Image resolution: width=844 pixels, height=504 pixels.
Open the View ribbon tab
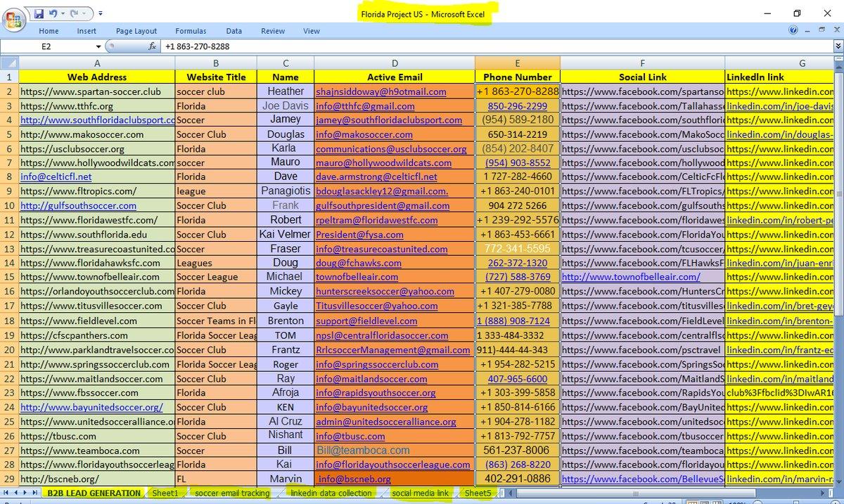(x=312, y=31)
